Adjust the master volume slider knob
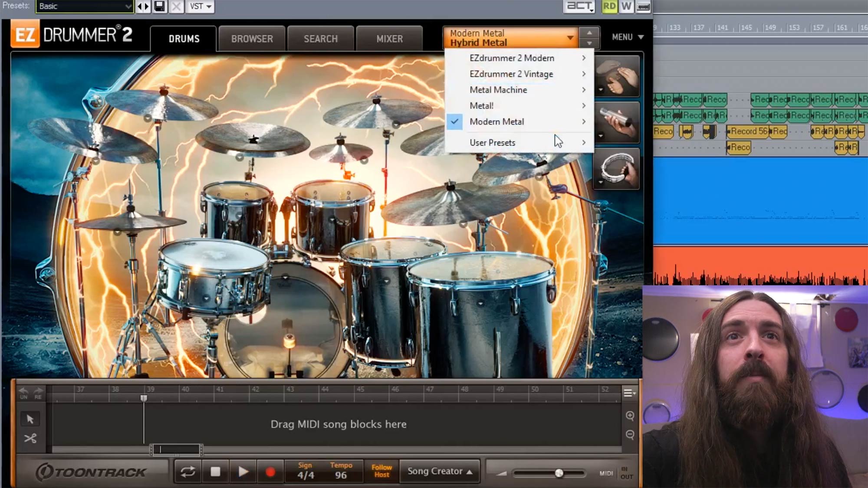The image size is (868, 488). (x=559, y=473)
